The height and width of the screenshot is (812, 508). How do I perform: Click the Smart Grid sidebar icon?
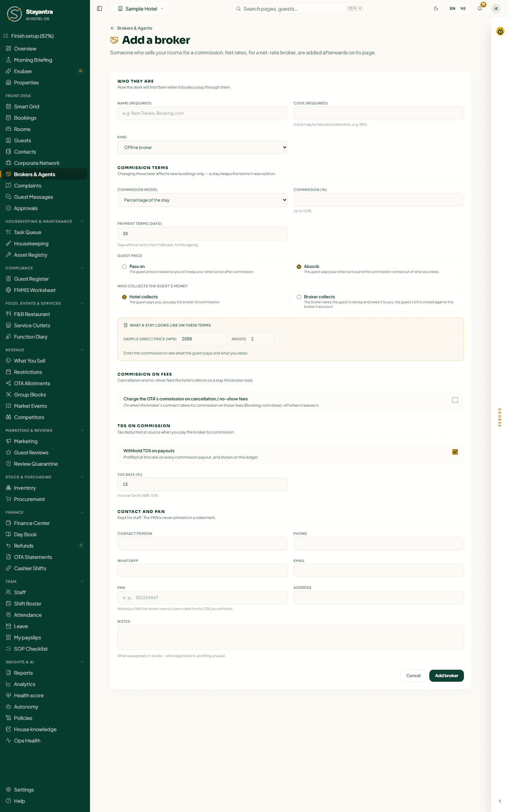point(8,106)
